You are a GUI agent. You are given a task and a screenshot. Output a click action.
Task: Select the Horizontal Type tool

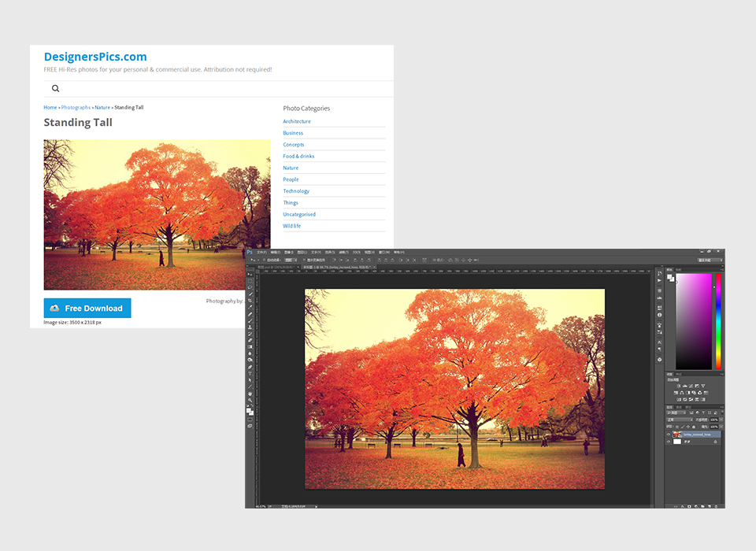250,373
